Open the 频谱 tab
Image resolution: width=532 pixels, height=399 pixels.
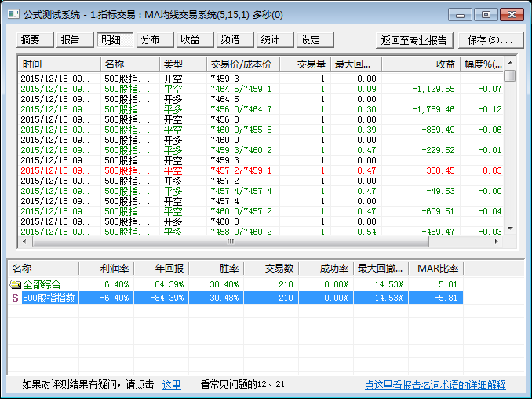[x=231, y=40]
